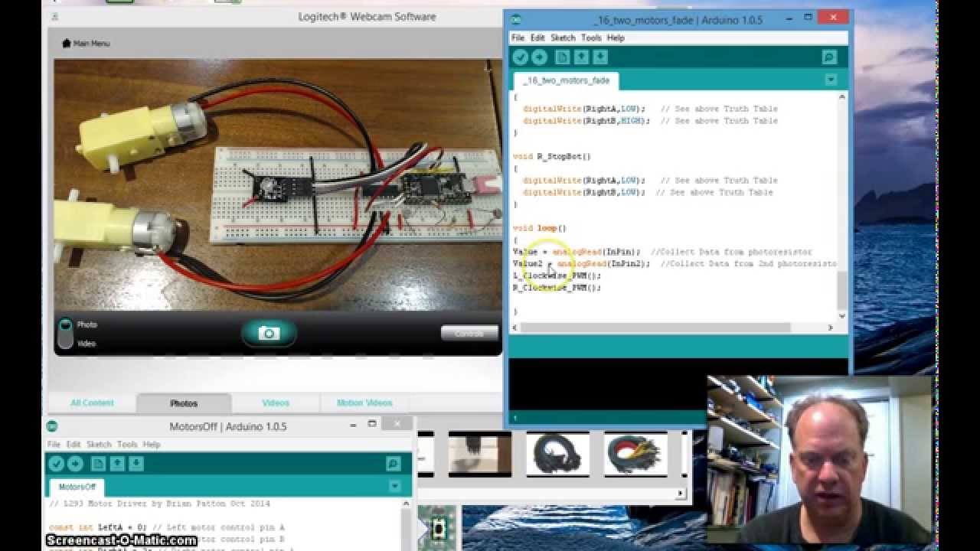Open tab dropdown arrow in _16_two_motors_fade window
Screen dimensions: 980x551
point(831,80)
